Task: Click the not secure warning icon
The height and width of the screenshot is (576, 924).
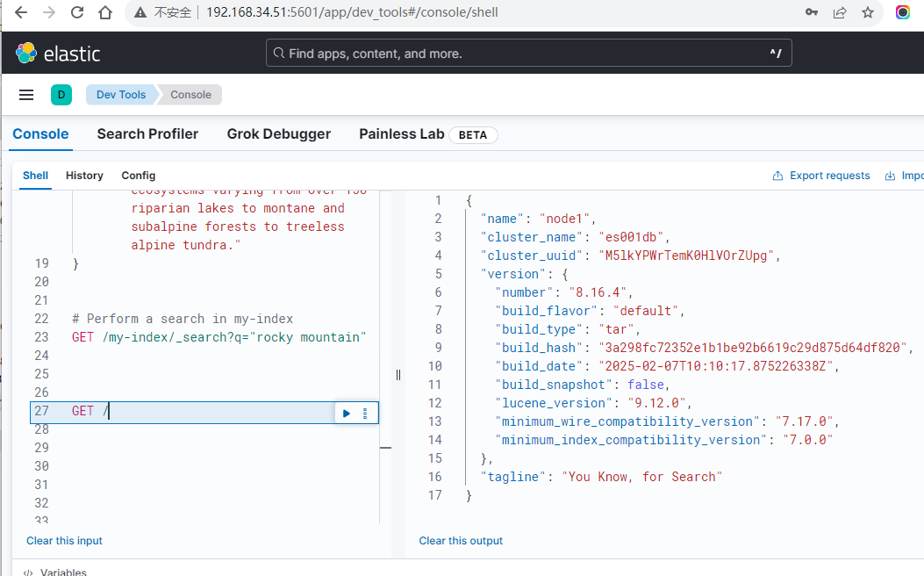Action: (x=140, y=13)
